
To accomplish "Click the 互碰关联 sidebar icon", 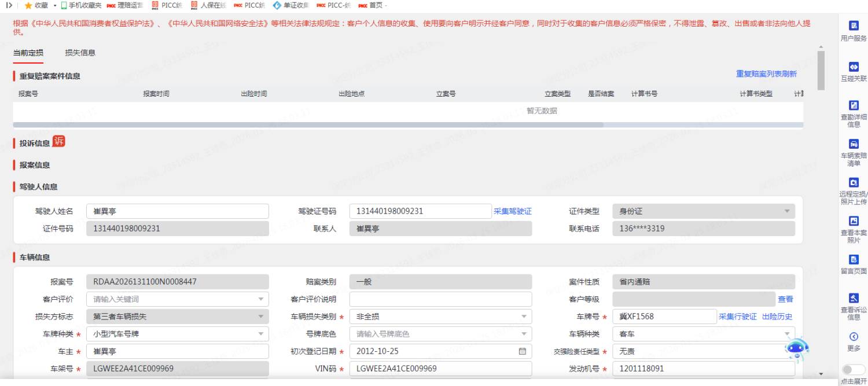I will (x=853, y=67).
